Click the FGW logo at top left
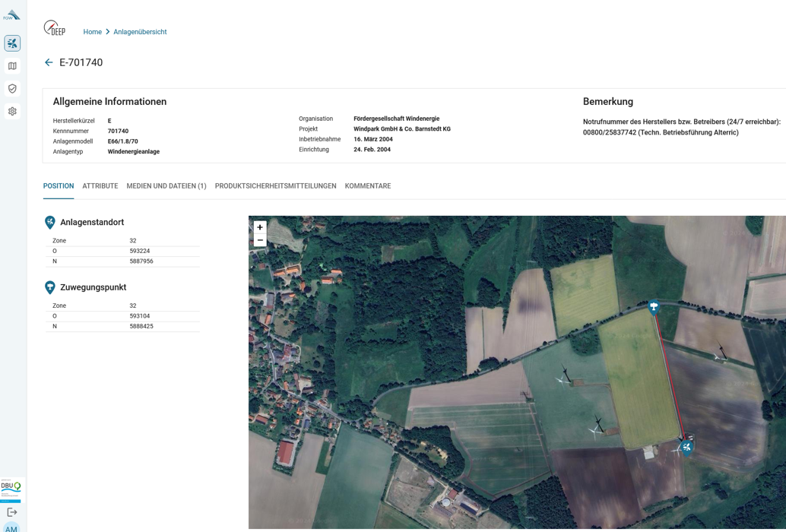Viewport: 786px width, 532px height. [x=12, y=15]
